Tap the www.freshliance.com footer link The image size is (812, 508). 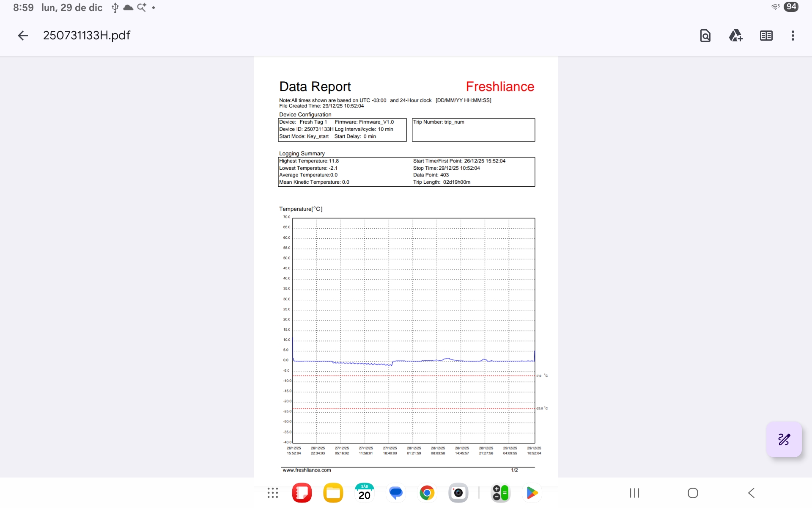coord(307,470)
